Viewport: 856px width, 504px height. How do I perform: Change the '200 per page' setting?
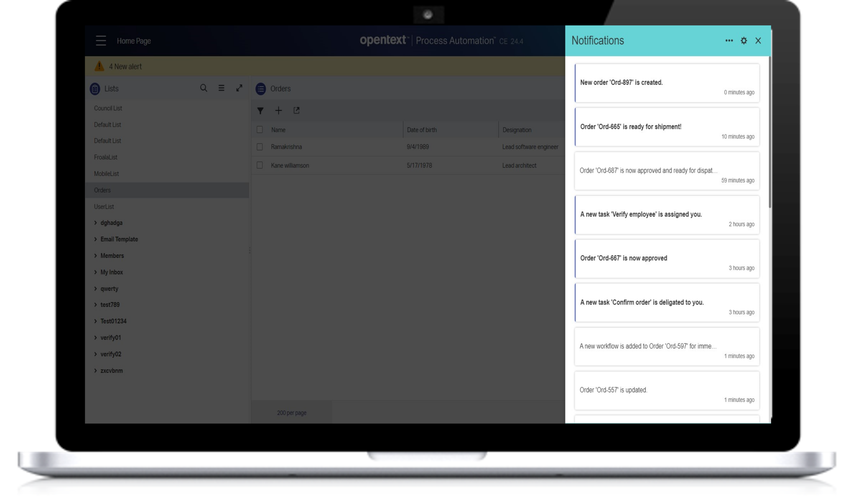point(291,412)
